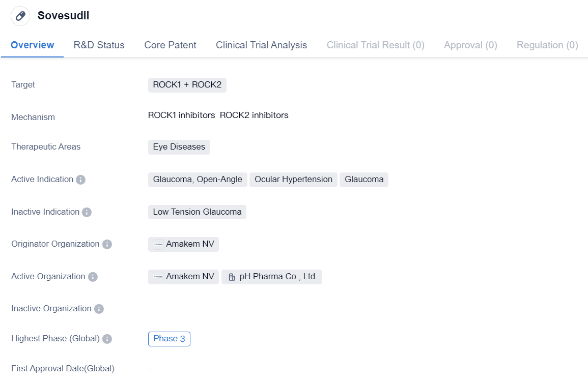Screen dimensions: 588x383
Task: Open the Eye Diseases therapeutic area tag
Action: [179, 147]
